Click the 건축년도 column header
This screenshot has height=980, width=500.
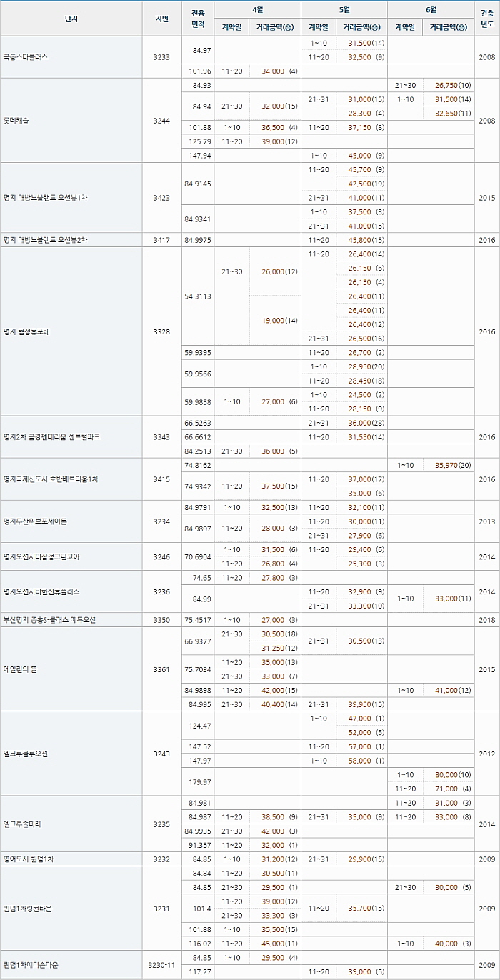point(487,19)
